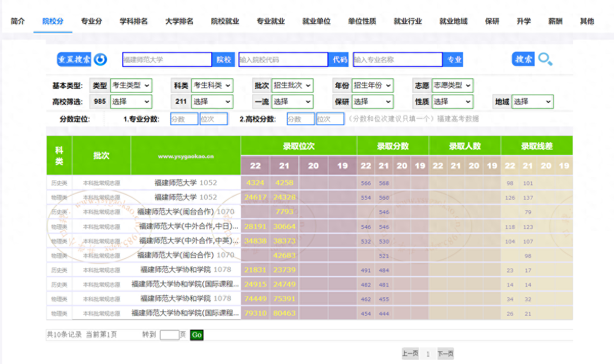The image size is (614, 364).
Task: Click the 上一页 pagination button
Action: coord(410,354)
